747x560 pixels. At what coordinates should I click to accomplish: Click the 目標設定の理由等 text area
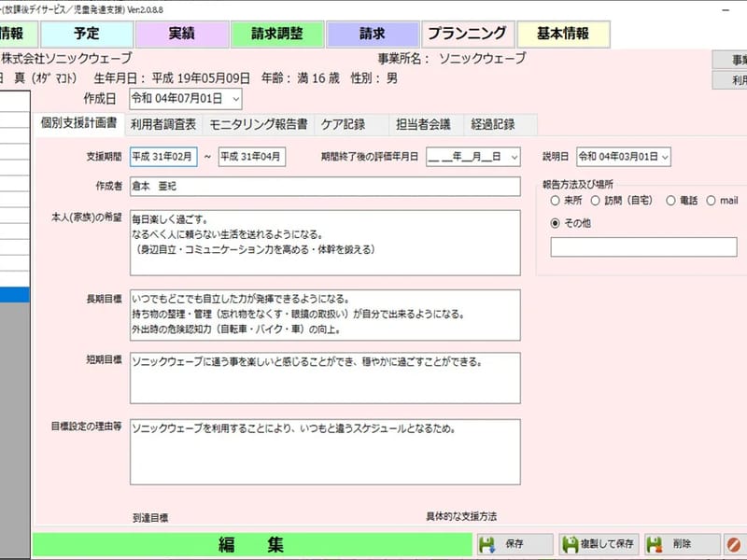coord(325,452)
